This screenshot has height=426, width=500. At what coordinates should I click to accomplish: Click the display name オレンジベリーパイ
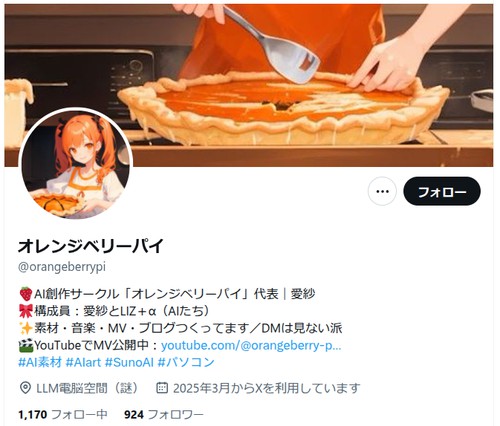(91, 246)
